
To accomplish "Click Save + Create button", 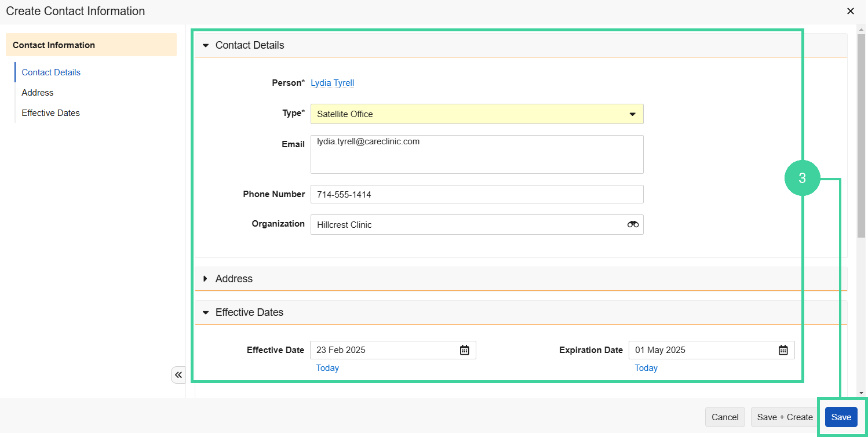I will tap(785, 417).
